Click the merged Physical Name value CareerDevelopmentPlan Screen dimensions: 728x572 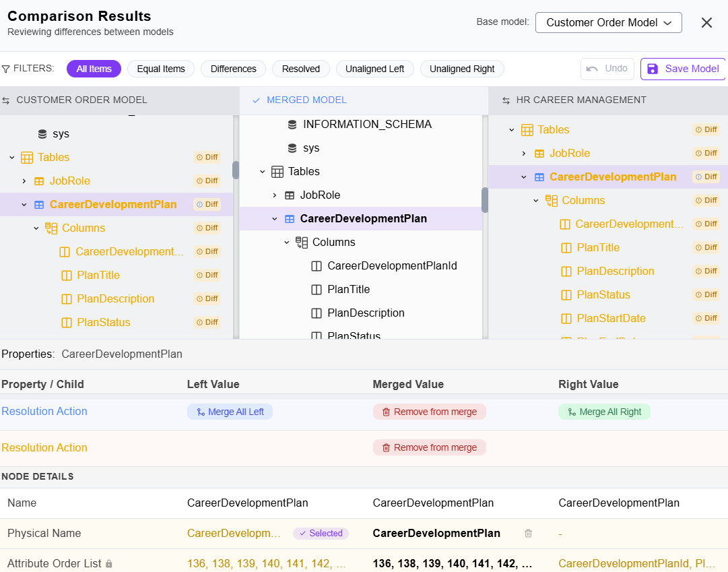click(x=436, y=534)
